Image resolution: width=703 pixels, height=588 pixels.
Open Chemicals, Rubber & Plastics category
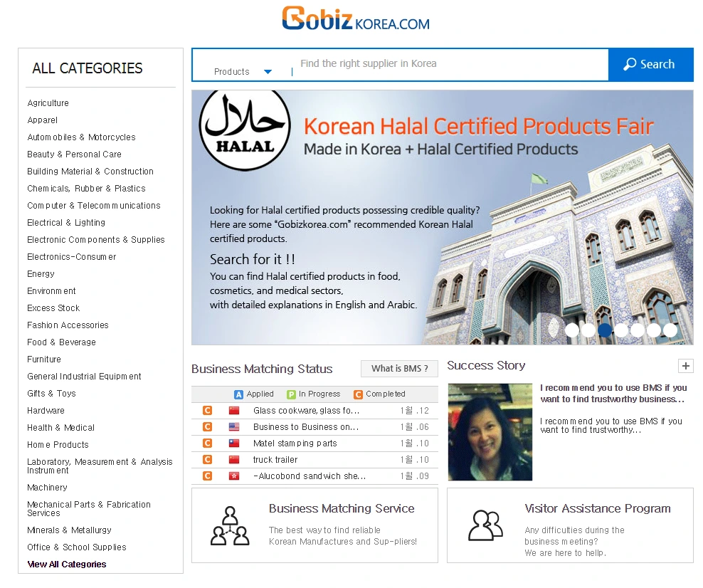86,189
